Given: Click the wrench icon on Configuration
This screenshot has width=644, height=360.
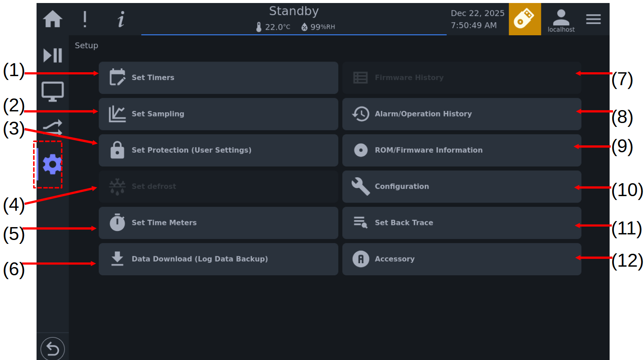Looking at the screenshot, I should click(x=361, y=186).
